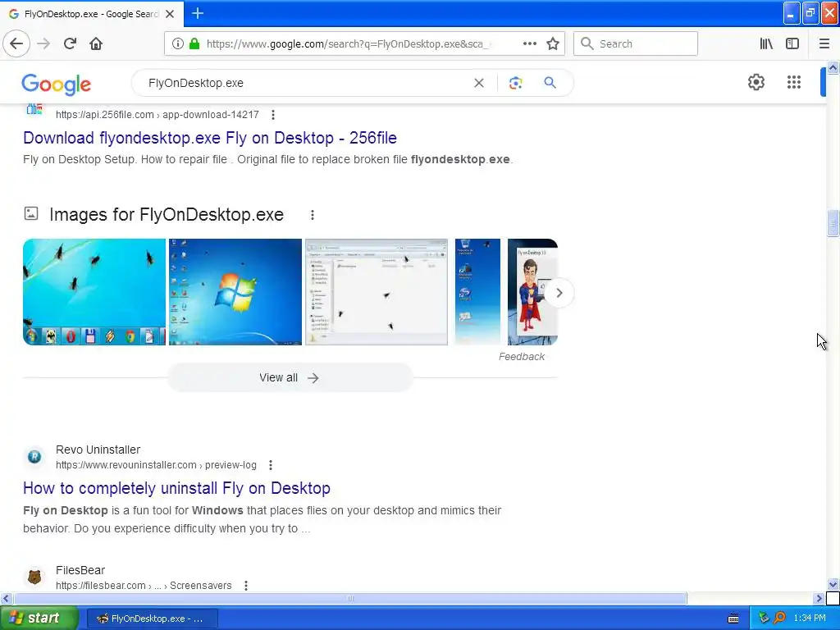The width and height of the screenshot is (840, 630).
Task: Click the 1:34 PM taskbar clock
Action: tap(810, 618)
